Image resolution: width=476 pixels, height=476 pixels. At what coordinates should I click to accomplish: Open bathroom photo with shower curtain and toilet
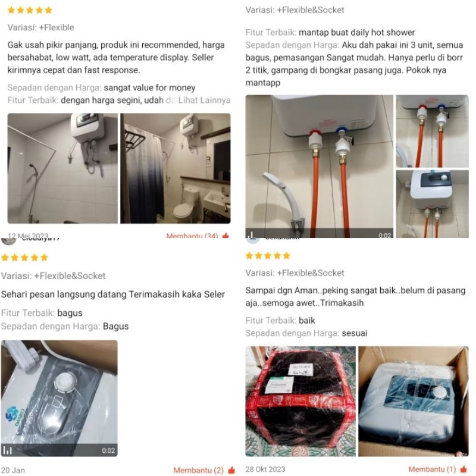(x=176, y=168)
